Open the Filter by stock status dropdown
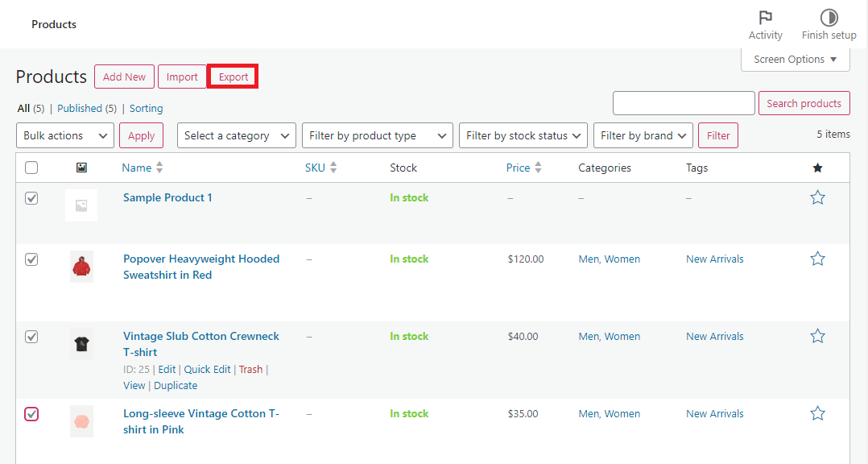The image size is (868, 464). point(523,135)
